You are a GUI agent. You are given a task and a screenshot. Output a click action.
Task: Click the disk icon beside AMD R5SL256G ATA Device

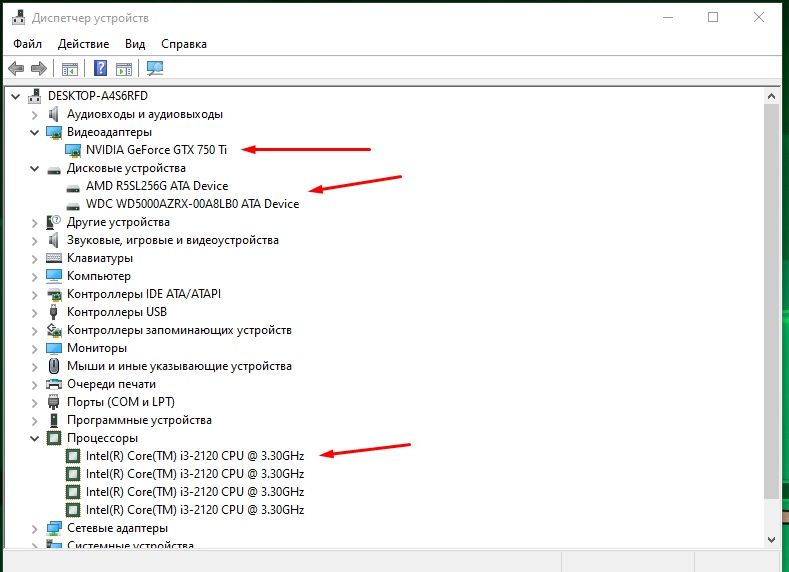pyautogui.click(x=73, y=188)
